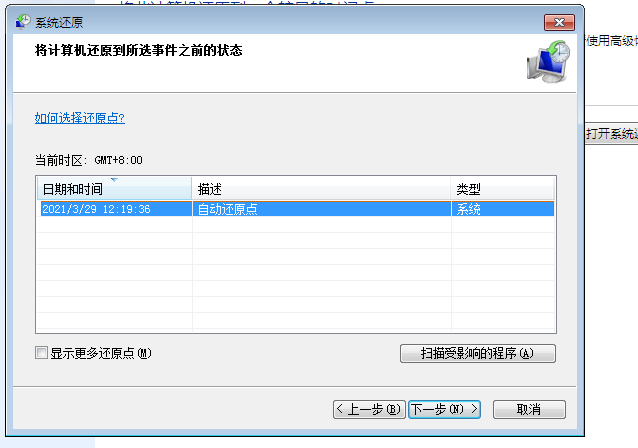
Task: Proceed with the 下一步 button
Action: (x=445, y=409)
